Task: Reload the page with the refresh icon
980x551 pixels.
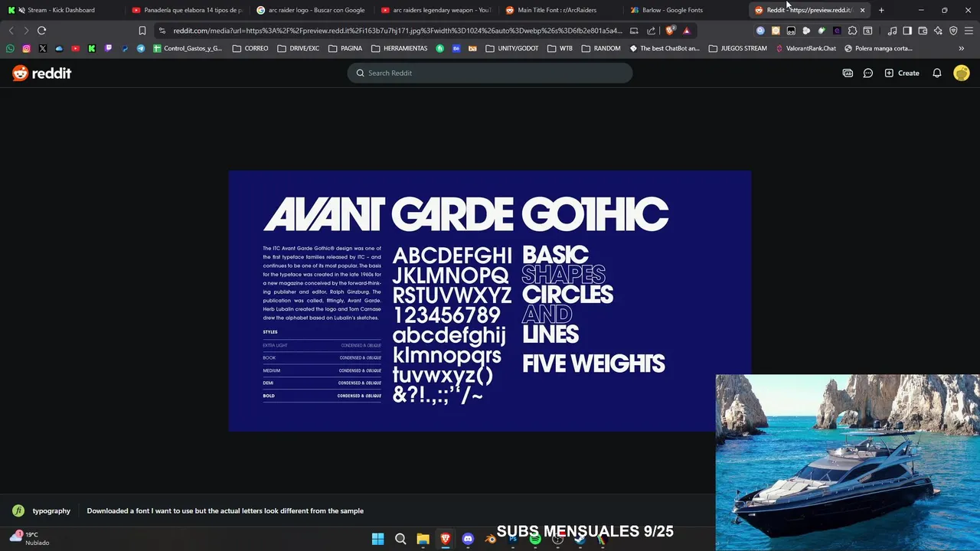Action: tap(41, 31)
